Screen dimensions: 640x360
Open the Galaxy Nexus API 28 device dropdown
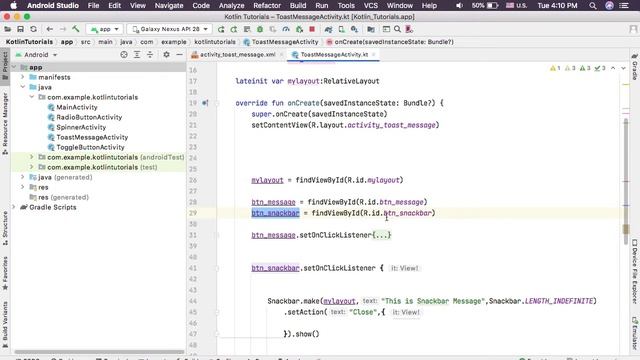coord(170,29)
